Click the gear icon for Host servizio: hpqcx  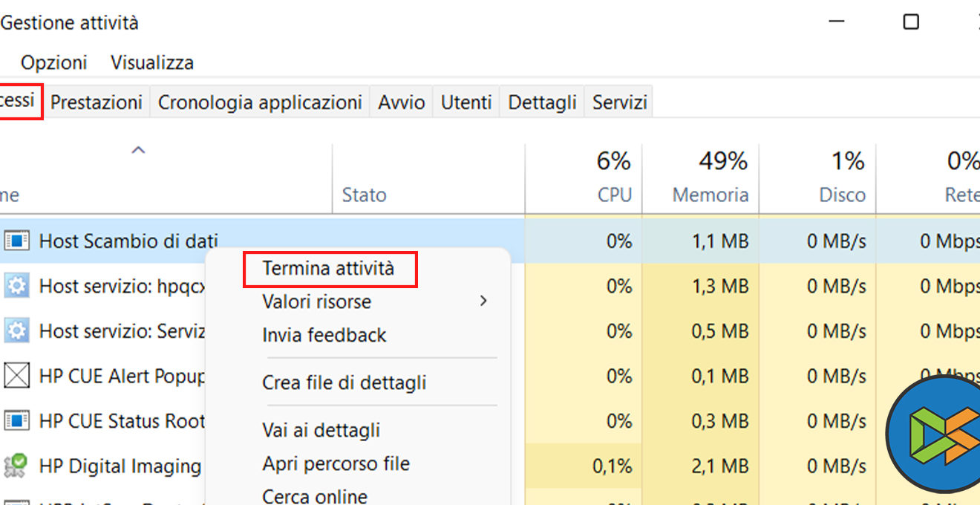coord(16,286)
